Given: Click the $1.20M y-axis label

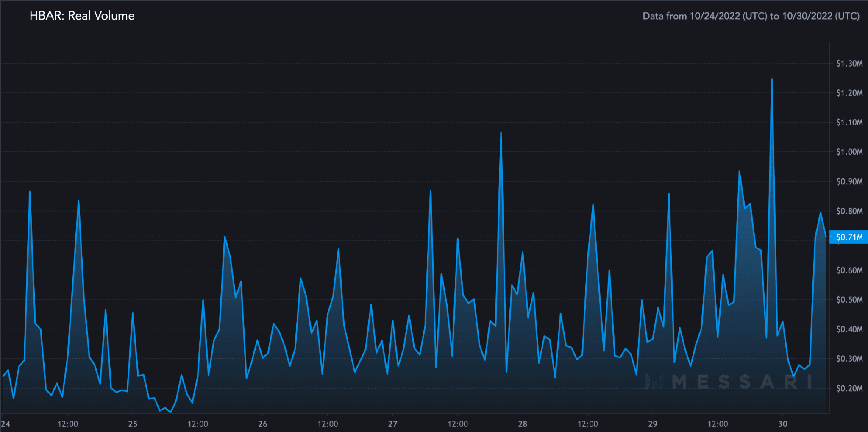Looking at the screenshot, I should point(849,93).
